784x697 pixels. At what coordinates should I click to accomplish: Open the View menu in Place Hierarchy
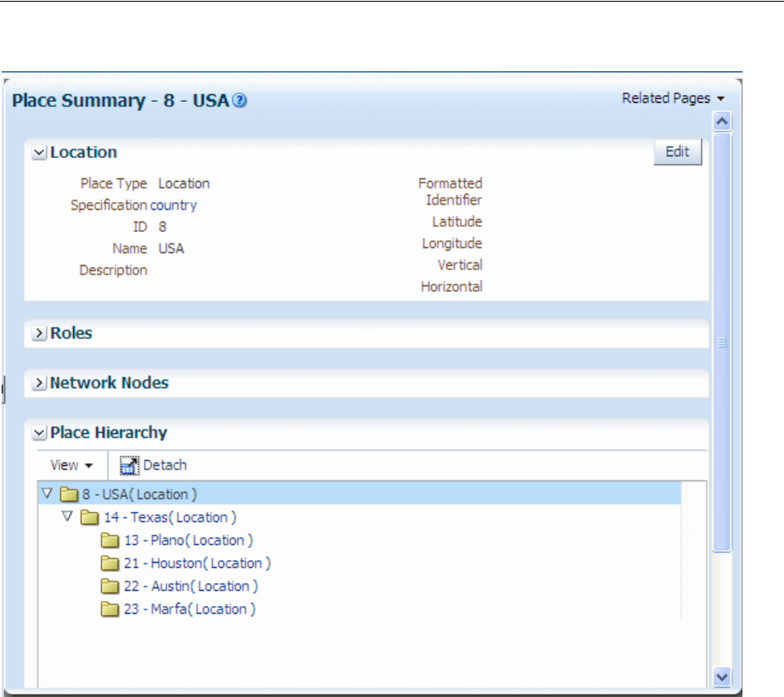pyautogui.click(x=71, y=465)
